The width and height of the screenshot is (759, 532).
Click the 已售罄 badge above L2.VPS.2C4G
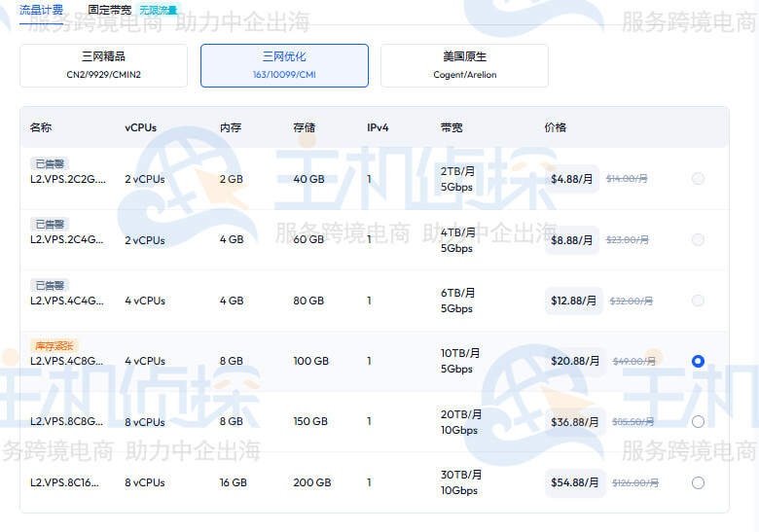click(50, 225)
